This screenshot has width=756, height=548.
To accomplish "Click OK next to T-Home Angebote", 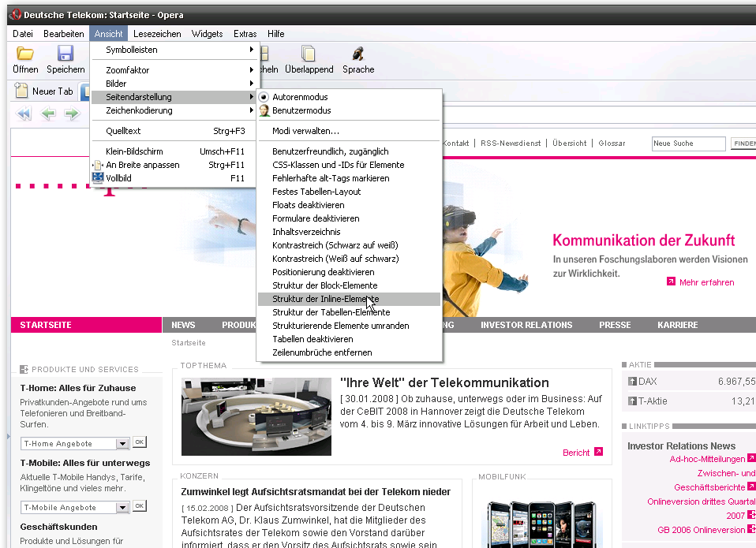I will click(140, 442).
